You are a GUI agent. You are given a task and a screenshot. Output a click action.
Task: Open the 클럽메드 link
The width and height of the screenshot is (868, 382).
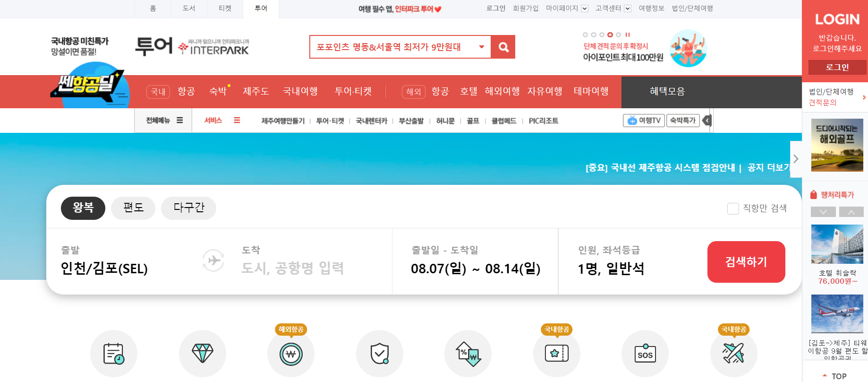[x=504, y=121]
